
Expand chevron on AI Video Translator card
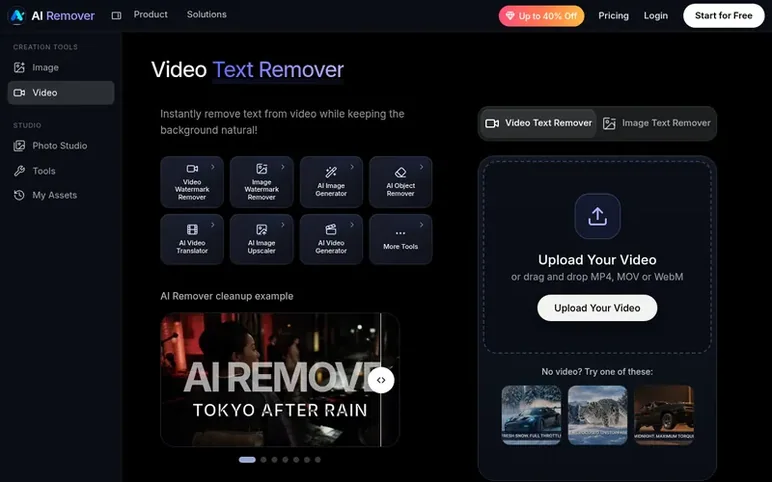pyautogui.click(x=213, y=225)
